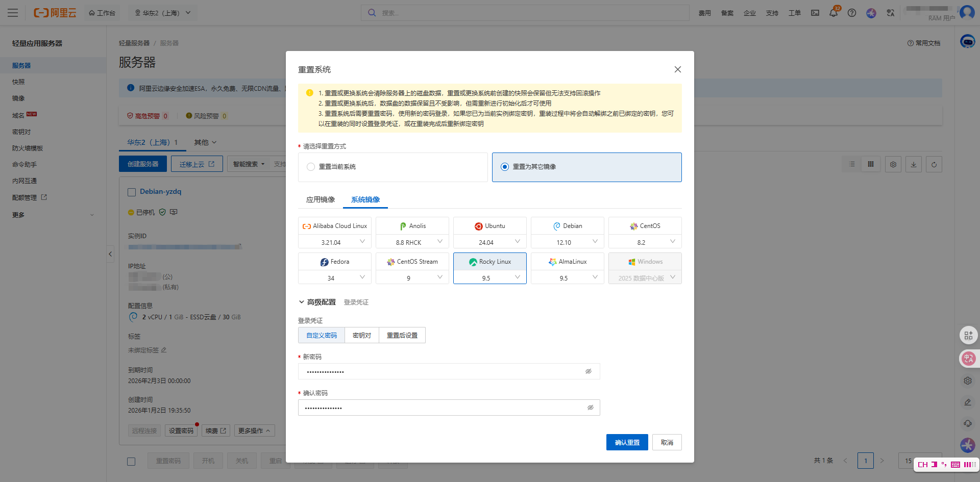Open the Alibaba Cloud Linux version dropdown
Viewport: 980px width, 482px height.
click(x=335, y=242)
